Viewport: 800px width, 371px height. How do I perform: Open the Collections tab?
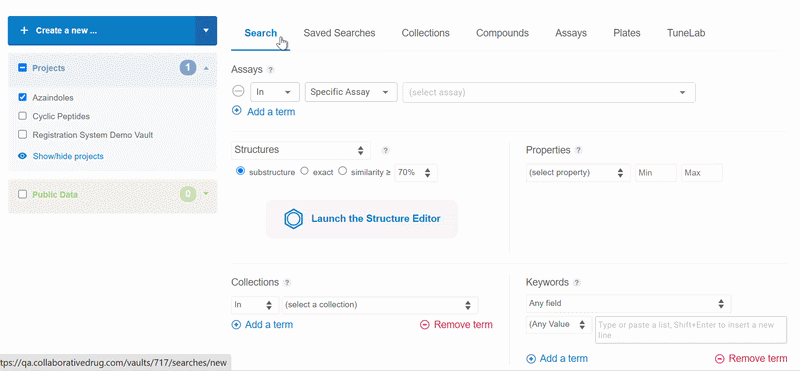(426, 33)
